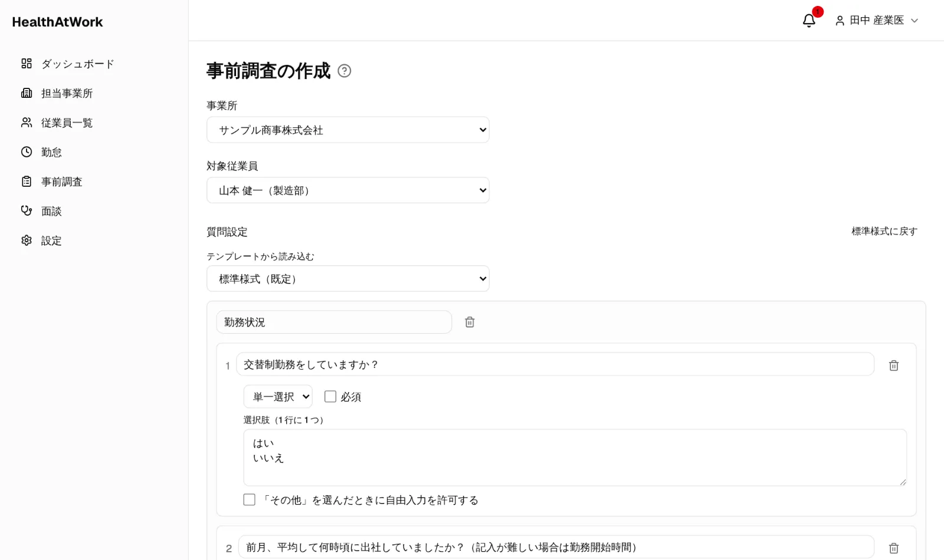The height and width of the screenshot is (560, 944).
Task: Delete question 2 with the trash icon
Action: tap(894, 548)
